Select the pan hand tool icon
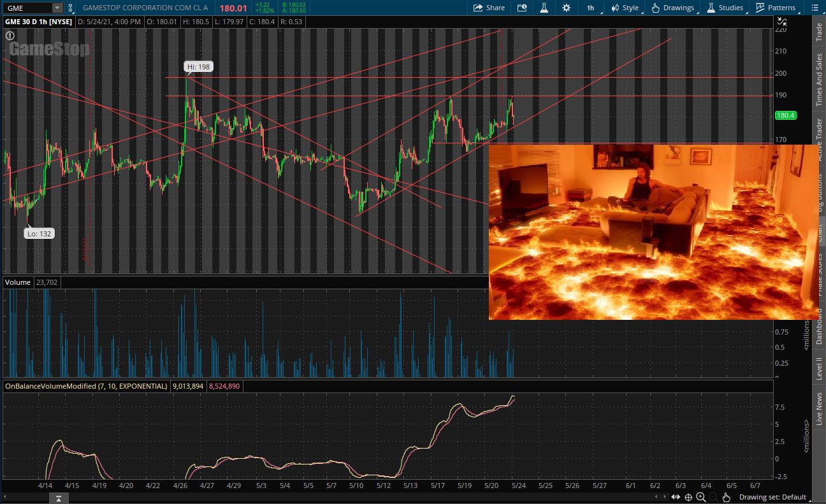 click(x=727, y=497)
